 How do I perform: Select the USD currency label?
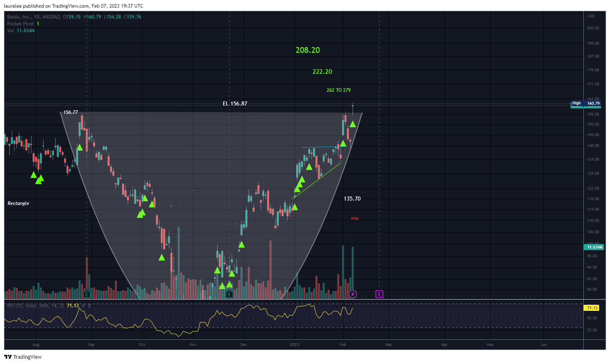[591, 16]
